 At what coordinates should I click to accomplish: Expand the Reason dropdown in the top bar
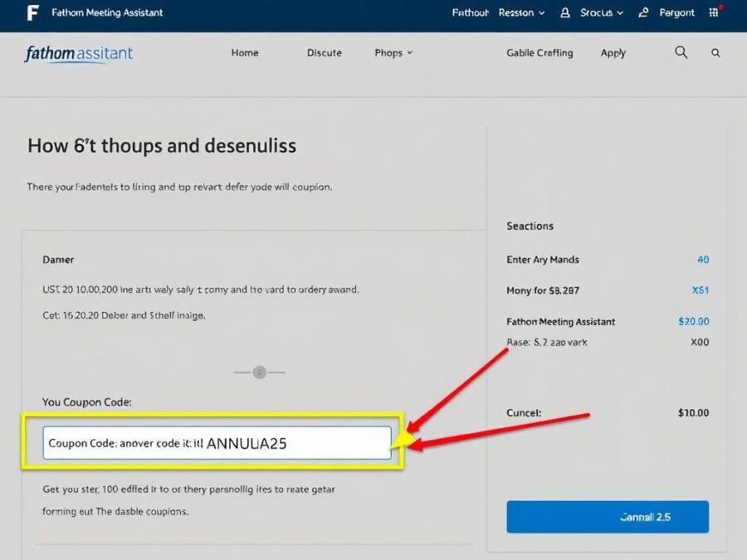tap(521, 12)
